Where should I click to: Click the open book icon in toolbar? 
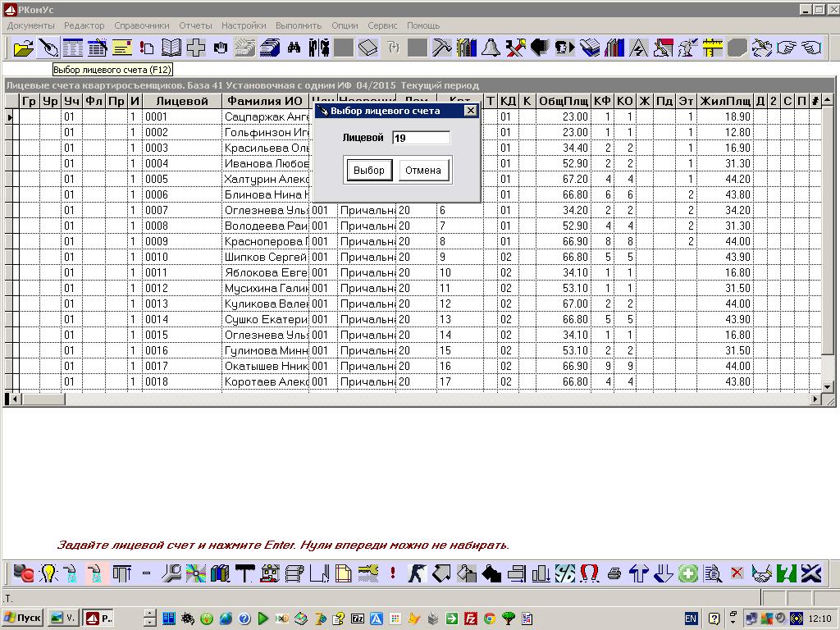click(x=171, y=48)
